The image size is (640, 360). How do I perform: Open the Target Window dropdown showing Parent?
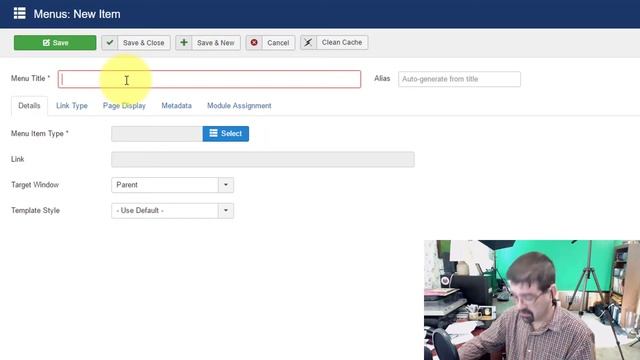click(x=172, y=185)
